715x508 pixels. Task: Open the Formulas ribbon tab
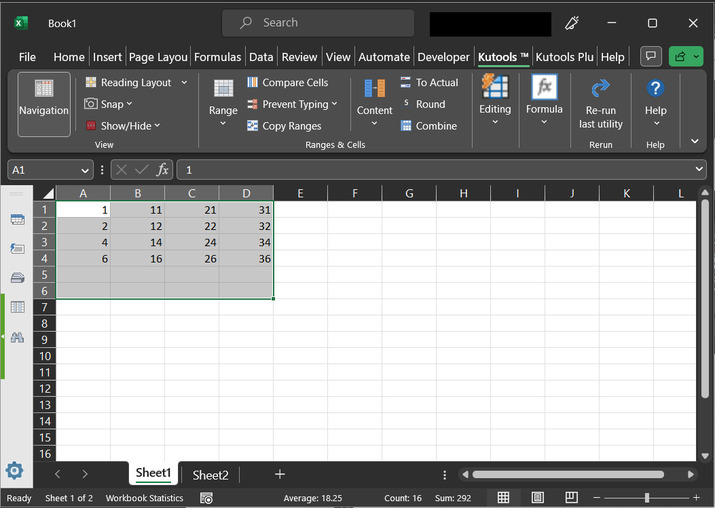[218, 57]
